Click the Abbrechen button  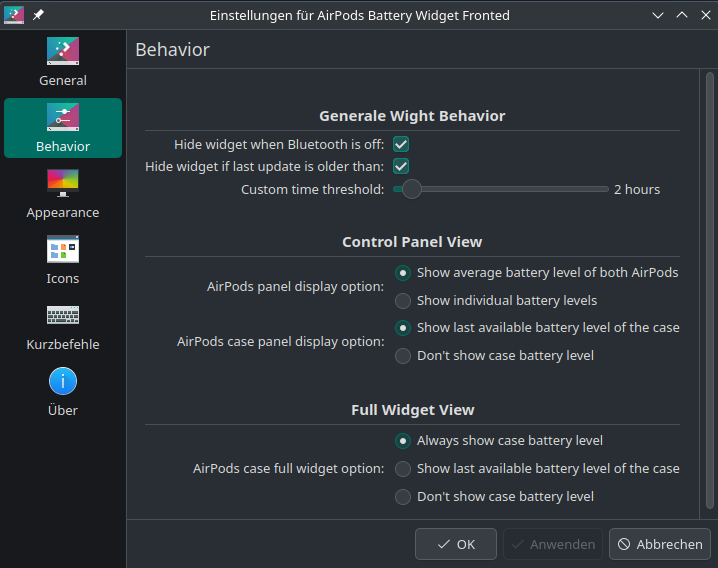tap(660, 544)
